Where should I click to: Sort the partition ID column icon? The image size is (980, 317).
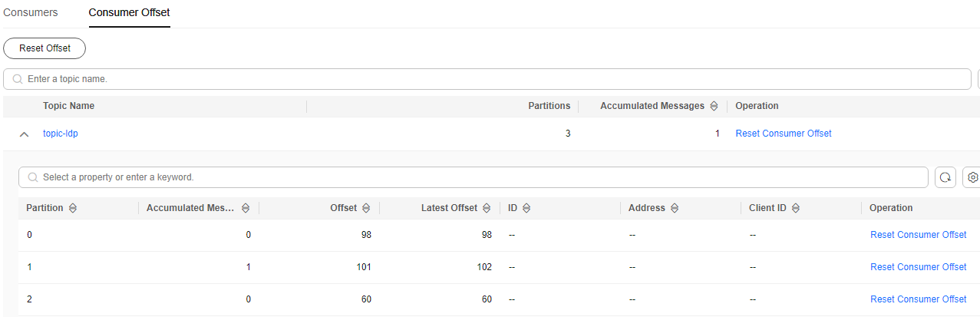pyautogui.click(x=526, y=208)
